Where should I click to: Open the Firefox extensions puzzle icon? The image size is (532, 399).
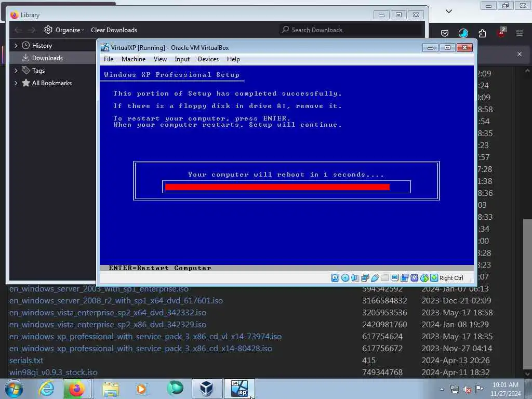[x=482, y=33]
